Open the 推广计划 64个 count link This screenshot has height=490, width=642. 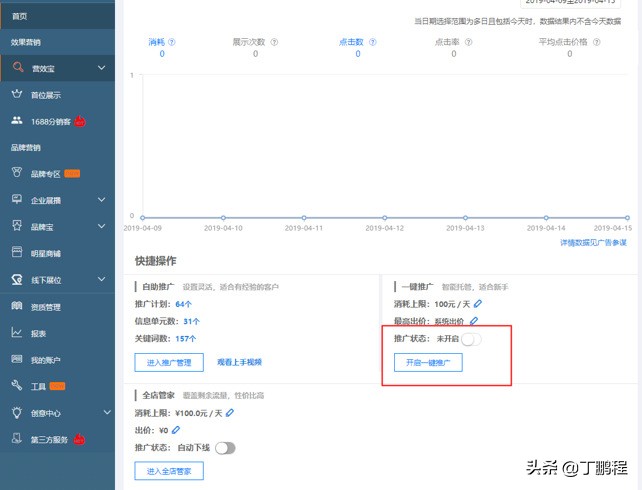pyautogui.click(x=183, y=304)
